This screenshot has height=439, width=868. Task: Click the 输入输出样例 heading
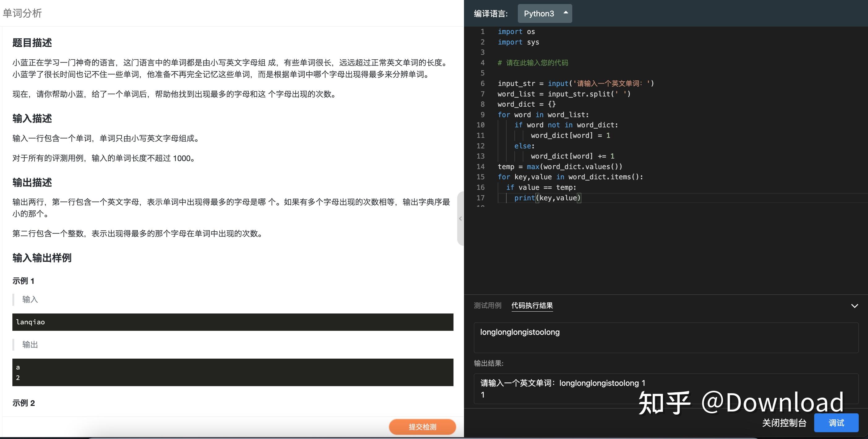42,258
